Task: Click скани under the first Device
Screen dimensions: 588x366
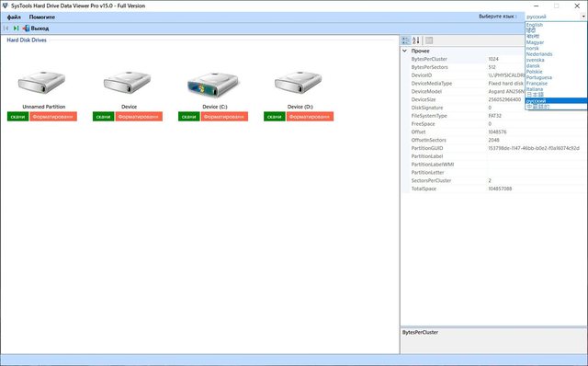Action: click(103, 117)
